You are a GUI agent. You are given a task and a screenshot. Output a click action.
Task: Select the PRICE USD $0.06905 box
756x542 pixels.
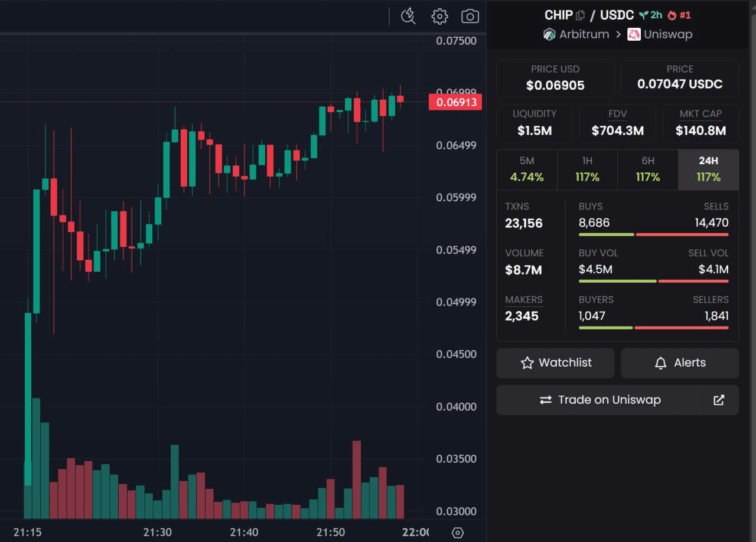click(x=555, y=79)
